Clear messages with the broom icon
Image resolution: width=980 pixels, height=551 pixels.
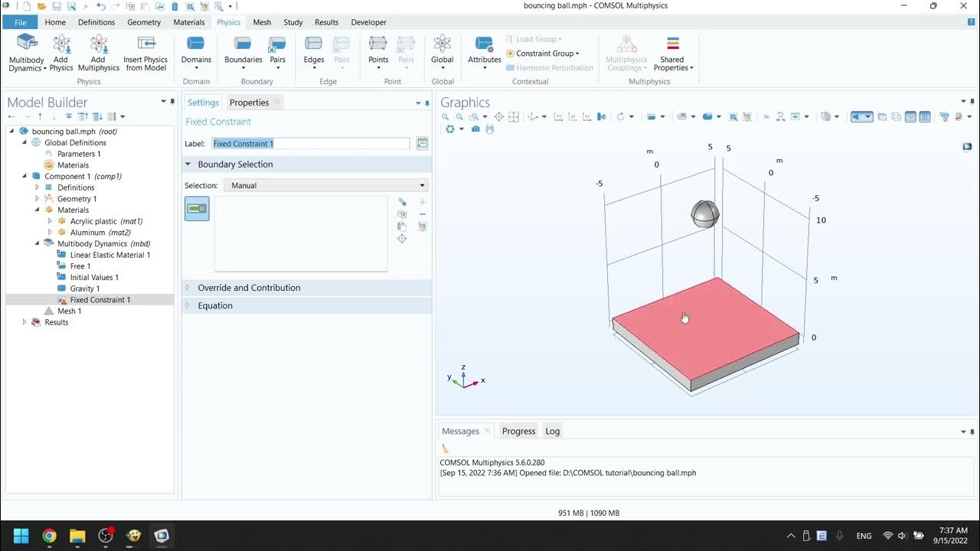[446, 448]
